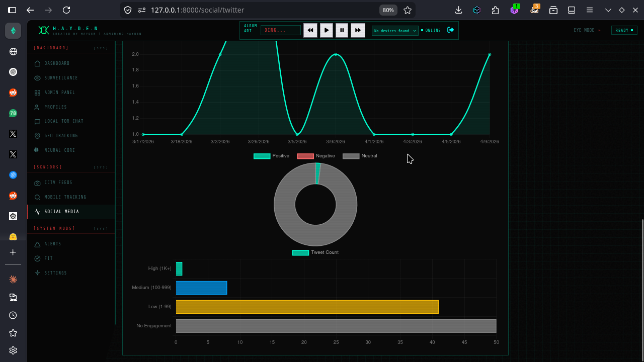Open the browser hamburger menu

[590, 10]
